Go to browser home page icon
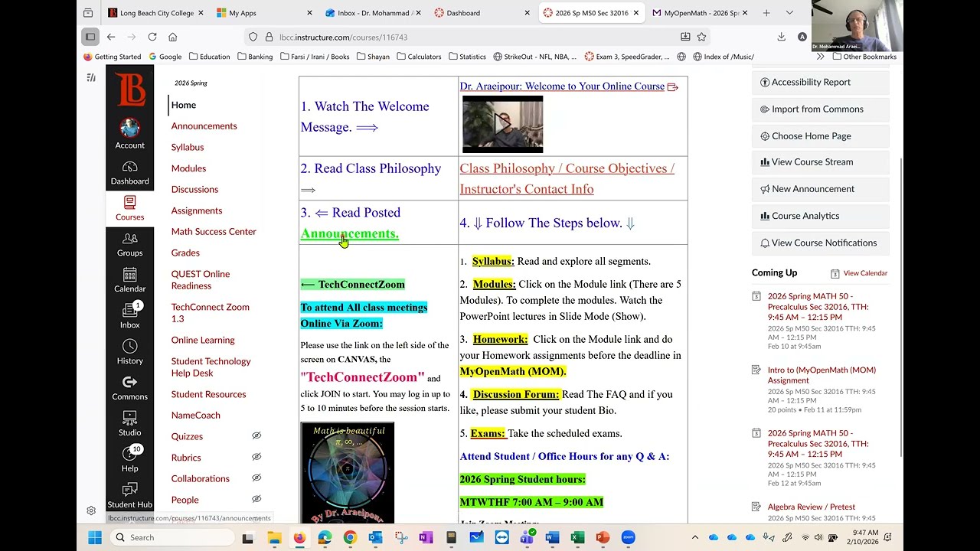 point(173,37)
